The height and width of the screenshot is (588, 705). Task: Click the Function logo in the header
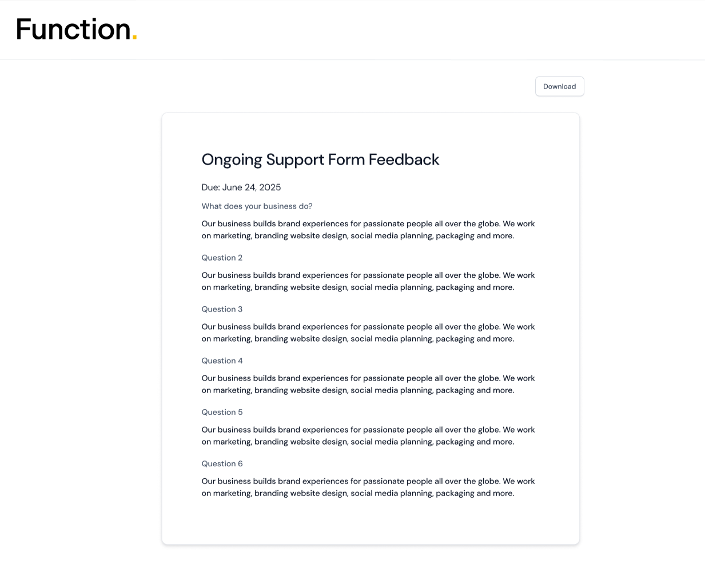pos(77,29)
